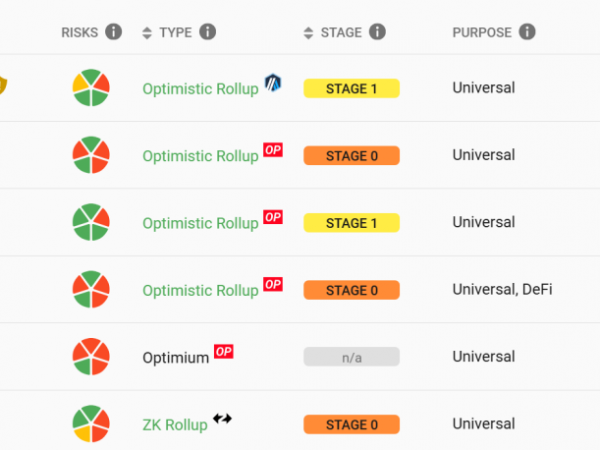Open the risk pie chart with yellow top-left slice
The width and height of the screenshot is (600, 450).
point(91,88)
